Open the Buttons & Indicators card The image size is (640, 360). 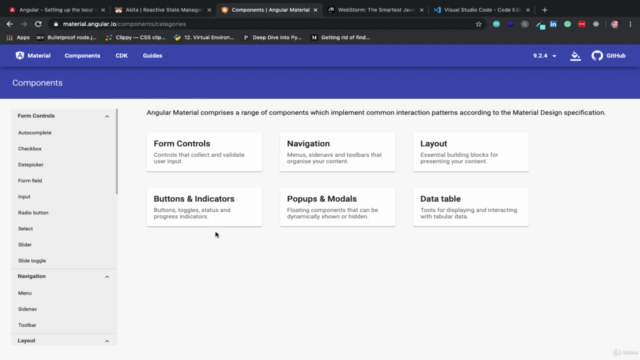tap(204, 207)
